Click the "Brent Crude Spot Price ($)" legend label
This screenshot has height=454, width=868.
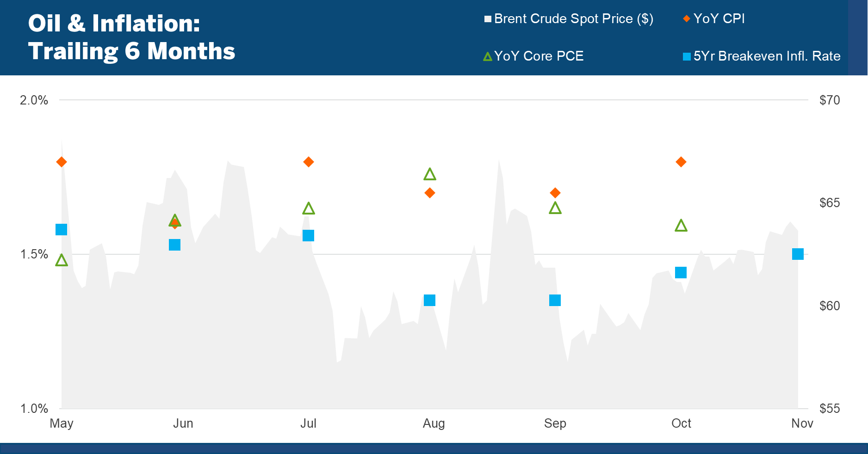click(x=573, y=19)
